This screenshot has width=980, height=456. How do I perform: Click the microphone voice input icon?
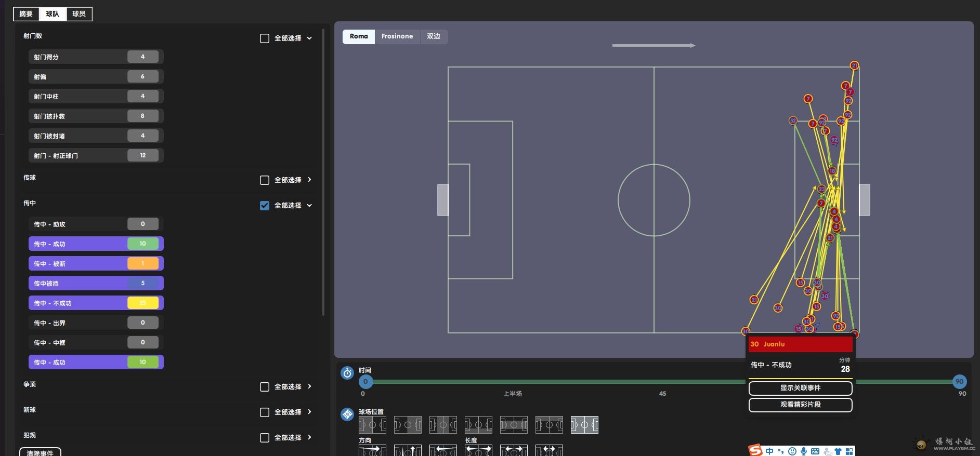[x=804, y=451]
